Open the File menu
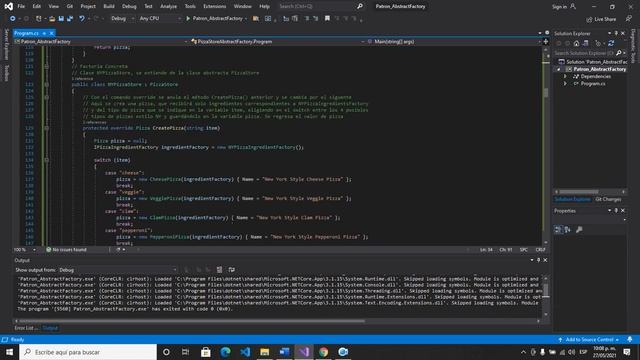 tap(21, 7)
